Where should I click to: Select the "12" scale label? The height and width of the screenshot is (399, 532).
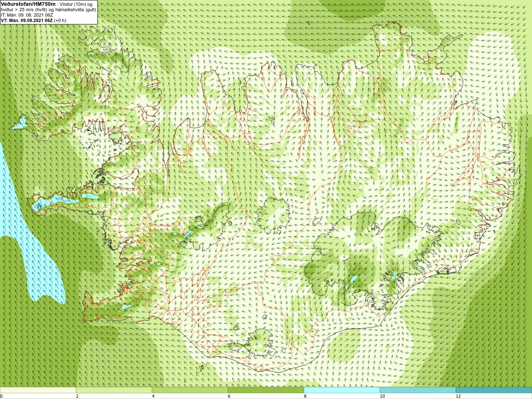pos(458,396)
